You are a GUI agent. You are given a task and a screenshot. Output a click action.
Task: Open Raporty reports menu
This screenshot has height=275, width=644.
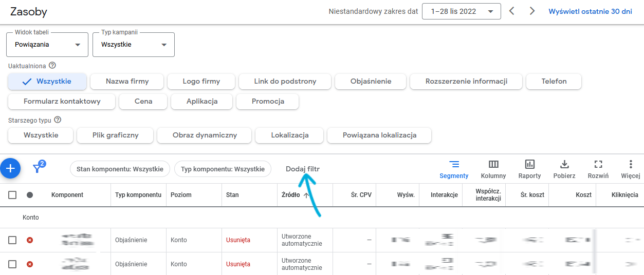click(x=530, y=169)
